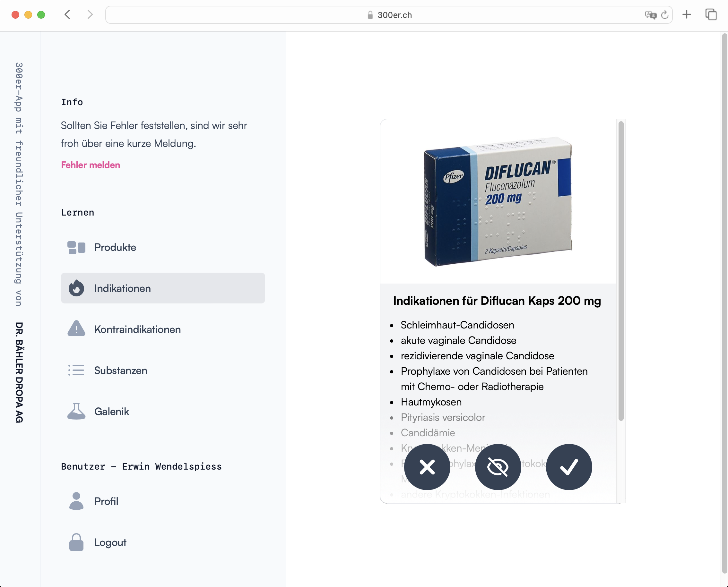Click the browser back arrow
728x587 pixels.
tap(67, 14)
